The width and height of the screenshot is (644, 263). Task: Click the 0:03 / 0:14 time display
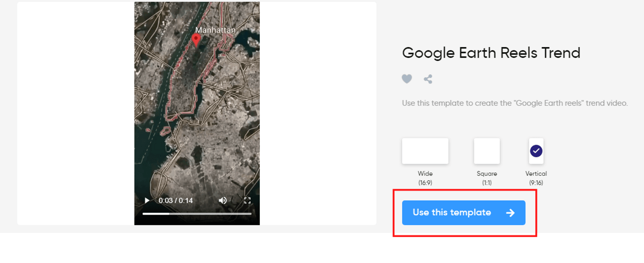point(176,200)
